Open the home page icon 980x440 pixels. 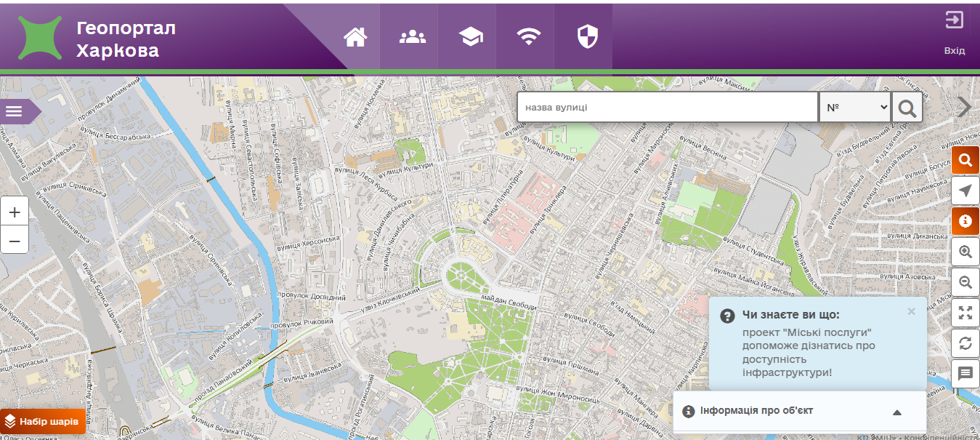[x=355, y=37]
